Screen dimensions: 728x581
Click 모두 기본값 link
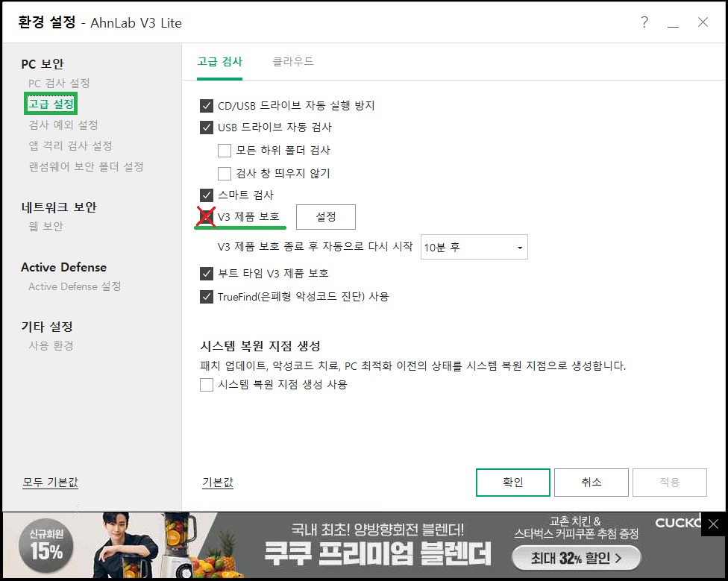[51, 483]
